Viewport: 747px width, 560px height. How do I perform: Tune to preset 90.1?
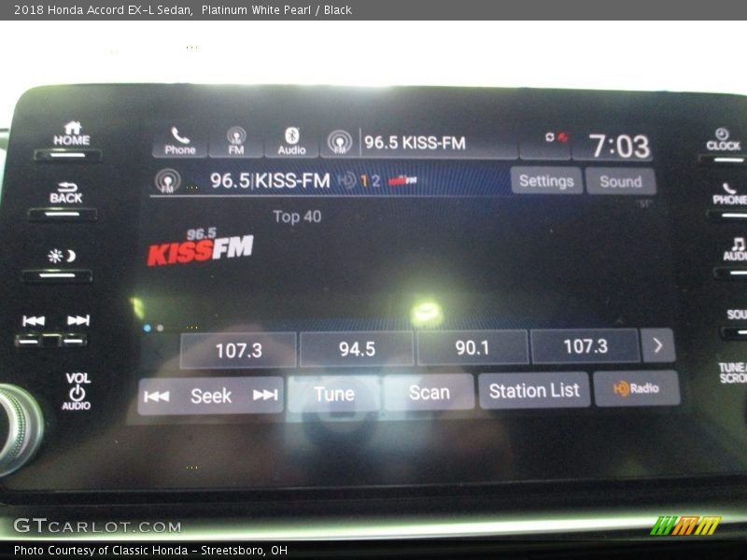tap(472, 347)
